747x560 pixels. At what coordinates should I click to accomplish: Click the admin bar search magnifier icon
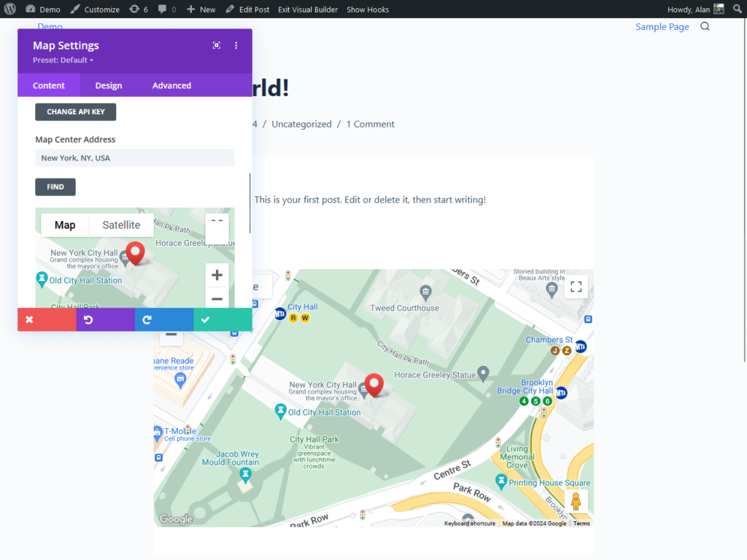(738, 9)
